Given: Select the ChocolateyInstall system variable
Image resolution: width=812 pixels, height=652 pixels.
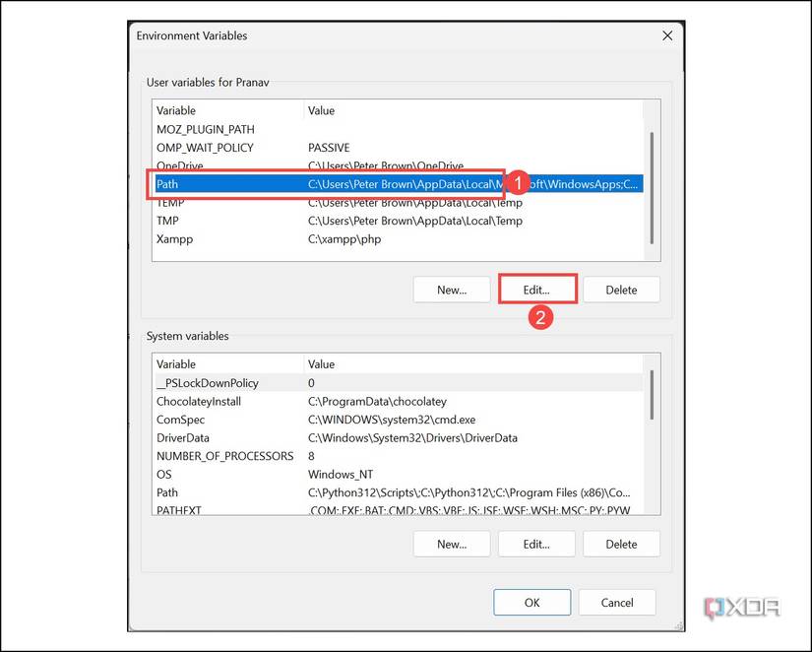Looking at the screenshot, I should tap(199, 401).
